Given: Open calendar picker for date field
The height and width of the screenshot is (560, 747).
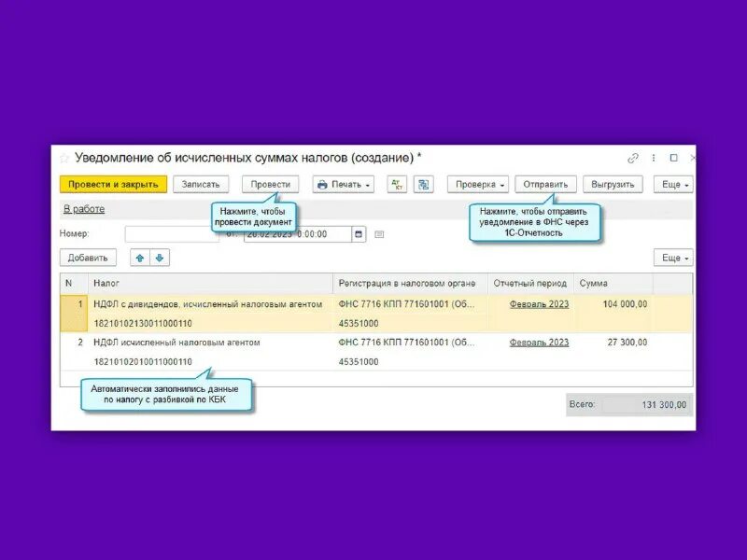Looking at the screenshot, I should (359, 234).
